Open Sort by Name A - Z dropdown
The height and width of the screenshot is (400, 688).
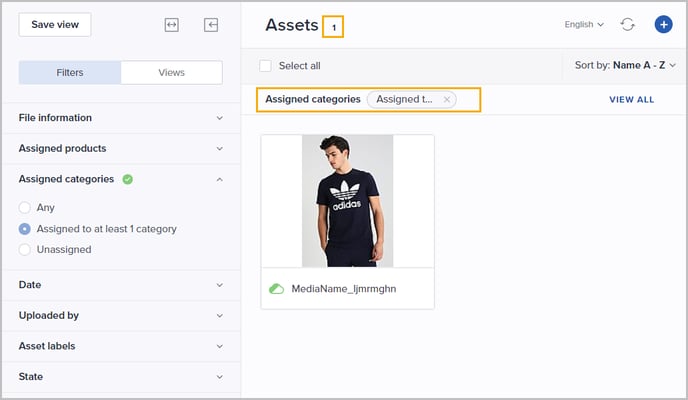click(625, 65)
